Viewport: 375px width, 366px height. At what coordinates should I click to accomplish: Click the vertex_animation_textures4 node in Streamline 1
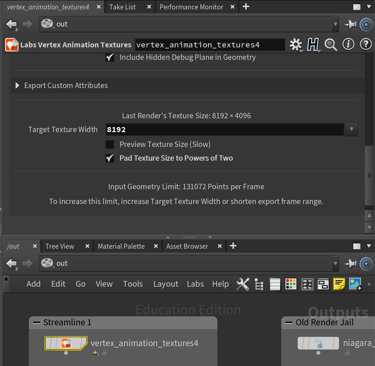pyautogui.click(x=66, y=343)
